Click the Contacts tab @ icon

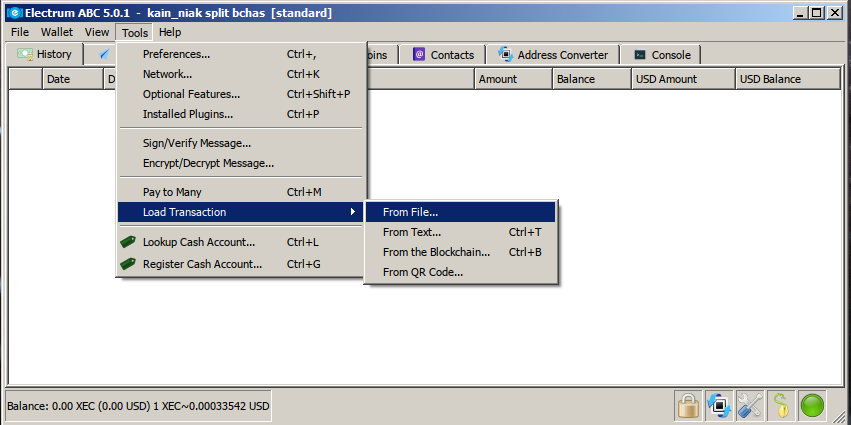[418, 54]
